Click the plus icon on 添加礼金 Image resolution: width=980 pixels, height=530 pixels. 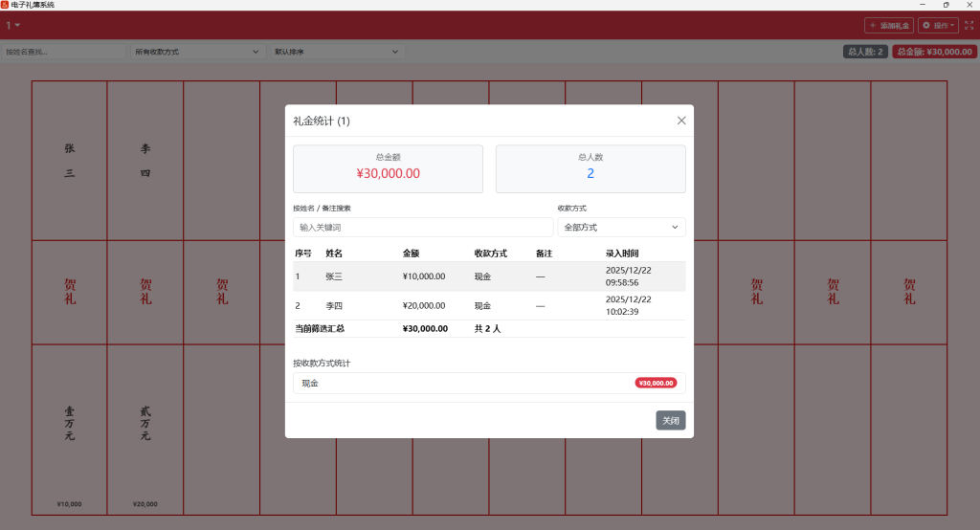tap(873, 26)
